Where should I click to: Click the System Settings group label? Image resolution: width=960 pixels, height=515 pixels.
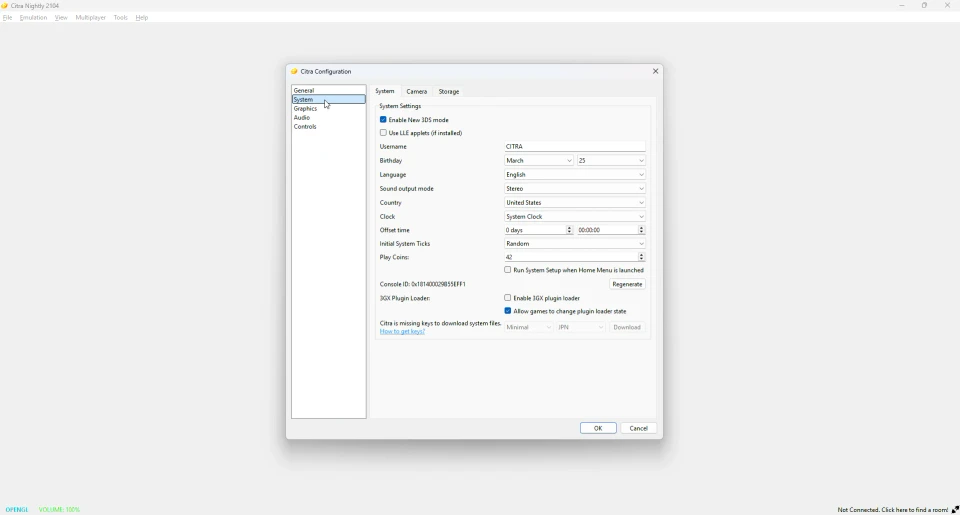400,106
